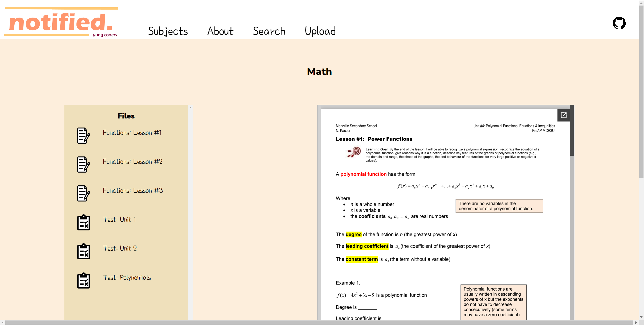Viewport: 644px width, 325px height.
Task: Click the Test Unit 2 clipboard icon
Action: click(x=84, y=251)
